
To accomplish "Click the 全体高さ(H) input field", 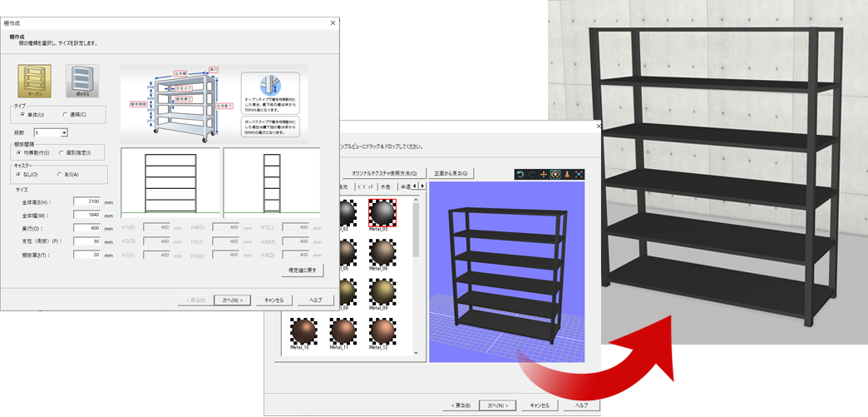I will 86,201.
